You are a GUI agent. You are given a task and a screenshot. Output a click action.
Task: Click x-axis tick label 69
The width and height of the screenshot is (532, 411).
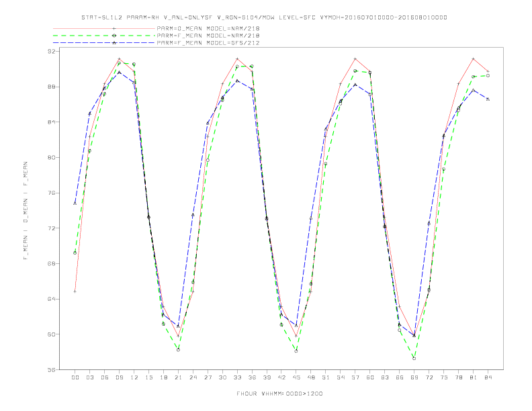[x=414, y=377]
